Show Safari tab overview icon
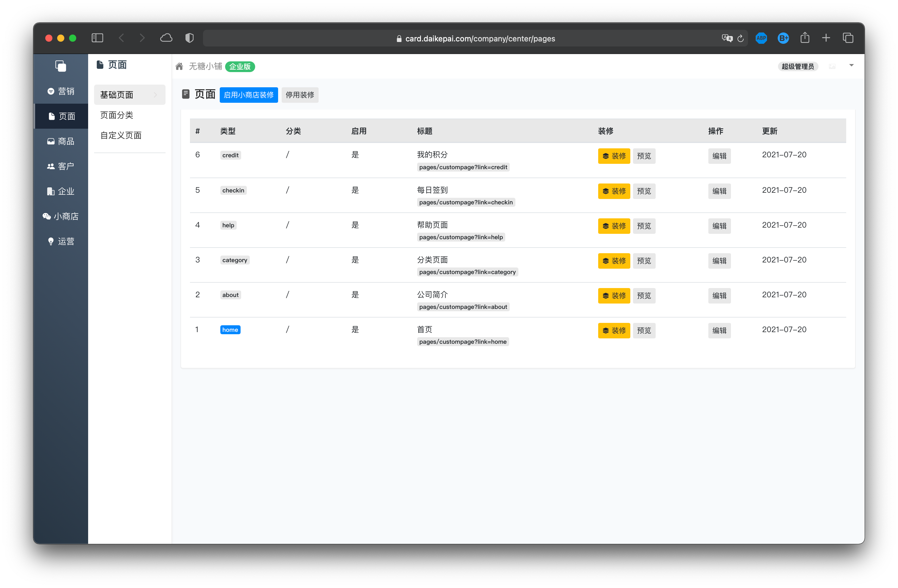Image resolution: width=898 pixels, height=588 pixels. tap(848, 38)
